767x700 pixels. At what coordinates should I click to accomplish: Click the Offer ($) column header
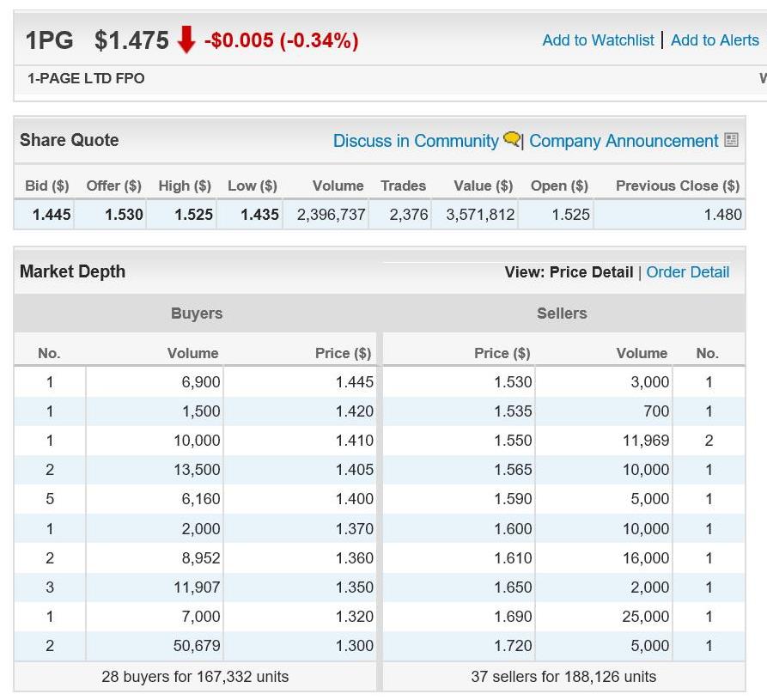[113, 186]
